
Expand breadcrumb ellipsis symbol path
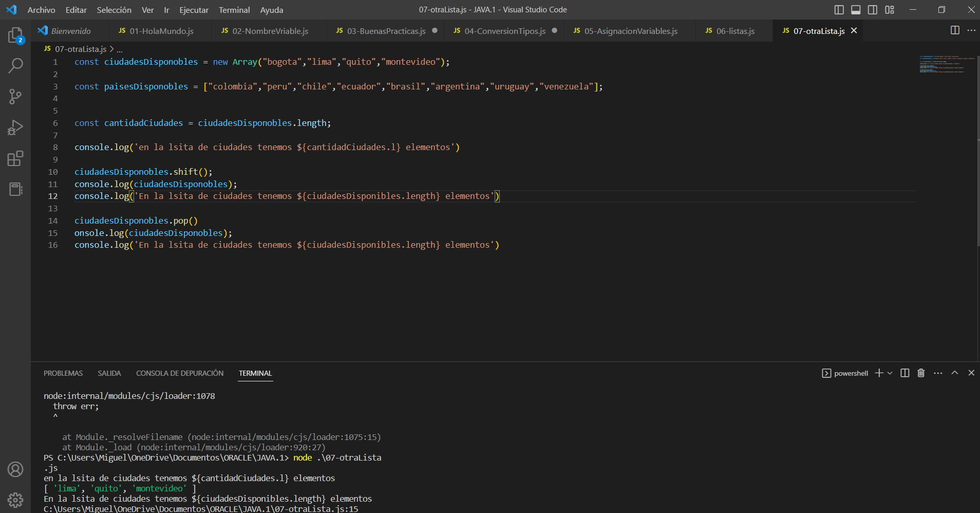[x=120, y=49]
